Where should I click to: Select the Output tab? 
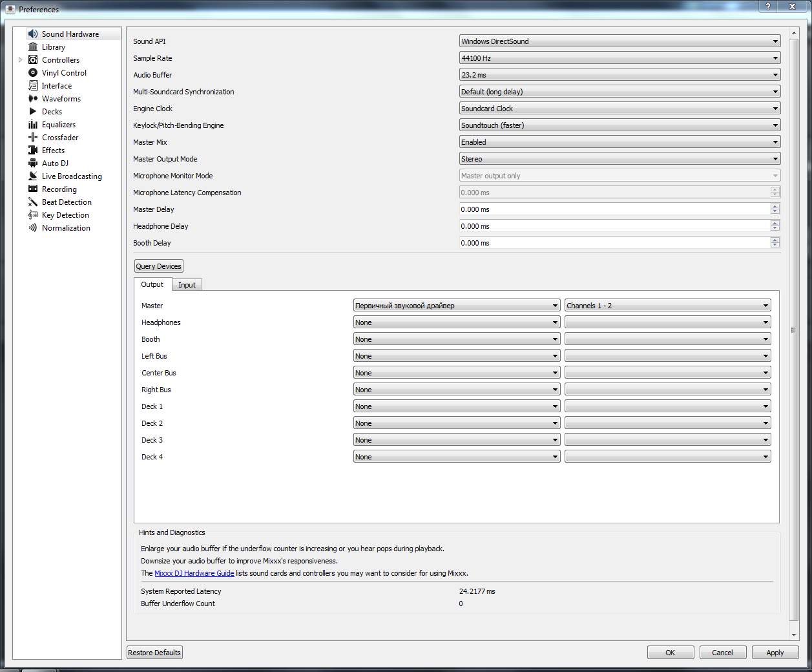coord(152,284)
